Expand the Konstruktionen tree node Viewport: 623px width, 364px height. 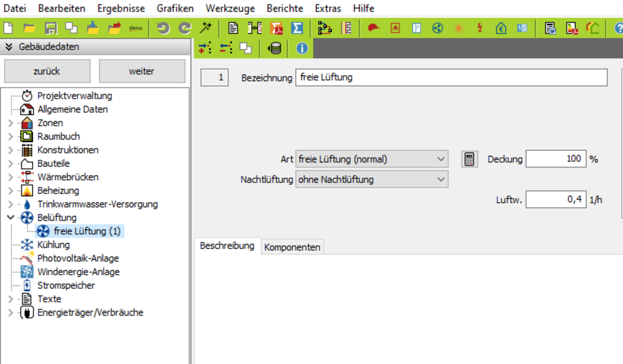click(x=11, y=150)
